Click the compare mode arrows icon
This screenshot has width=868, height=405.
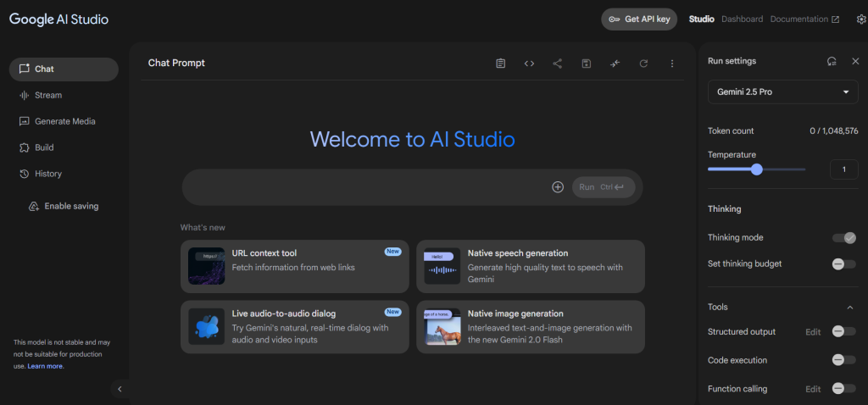[x=615, y=64]
